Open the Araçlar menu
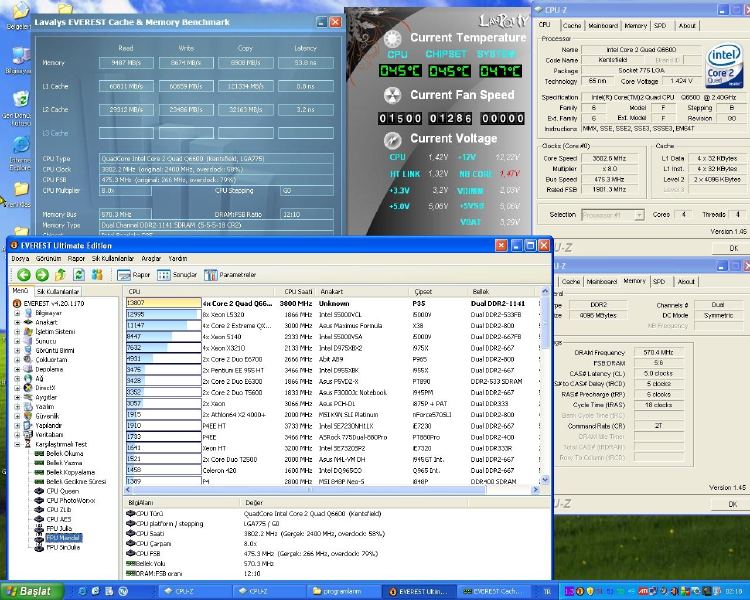Screen dimensions: 750x600 (151, 258)
